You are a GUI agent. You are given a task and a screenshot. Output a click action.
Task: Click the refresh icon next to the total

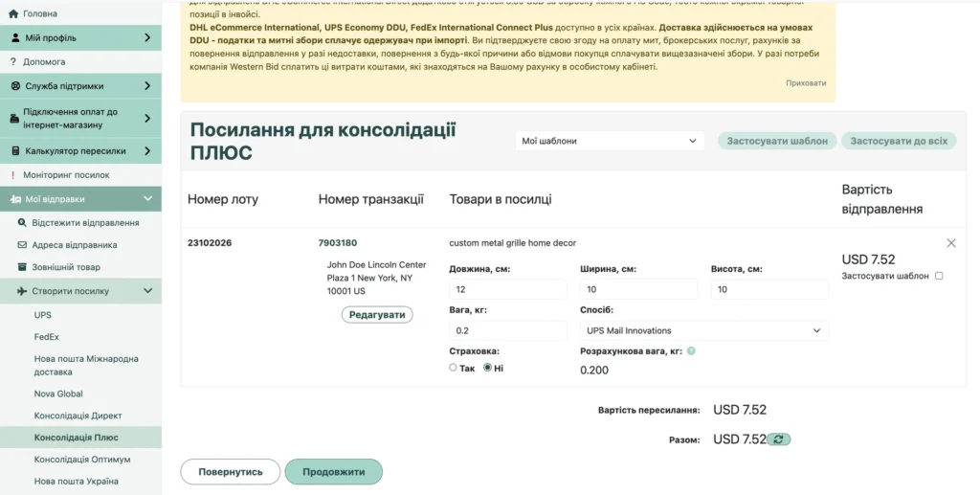779,439
